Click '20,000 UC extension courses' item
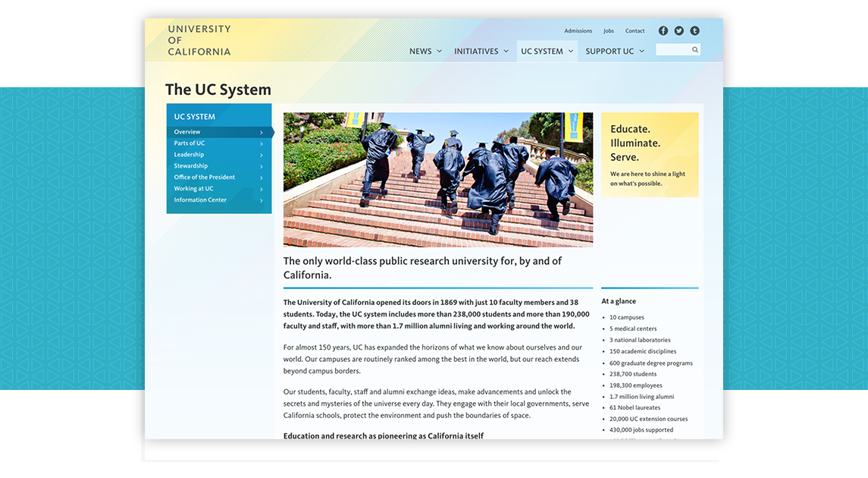The image size is (868, 478). pyautogui.click(x=648, y=419)
